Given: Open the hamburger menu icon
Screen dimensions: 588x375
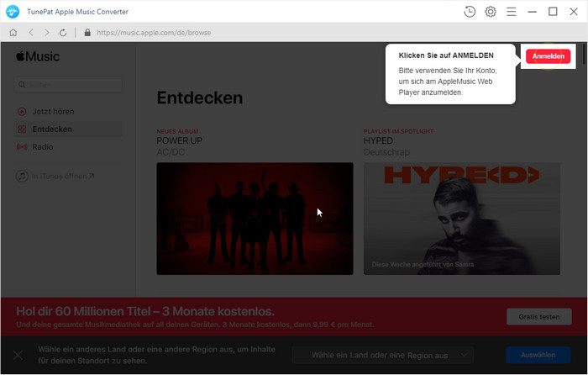Looking at the screenshot, I should tap(511, 12).
